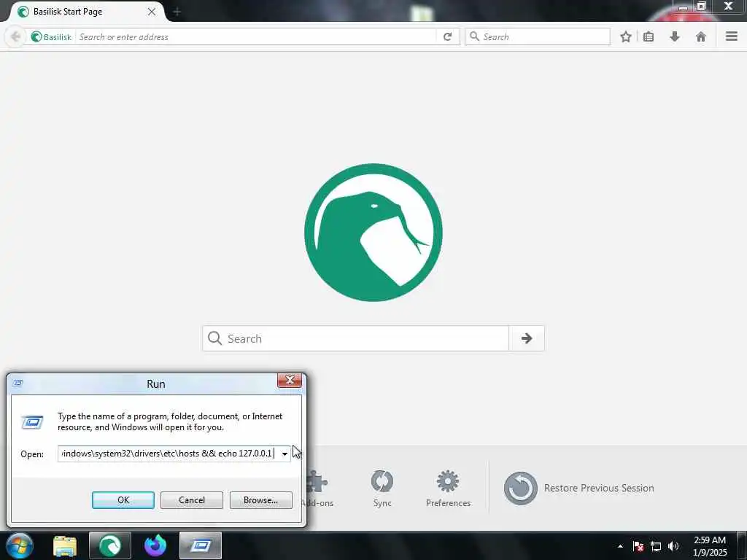The width and height of the screenshot is (747, 560).
Task: Minimize the Basilisk window
Action: tap(683, 7)
